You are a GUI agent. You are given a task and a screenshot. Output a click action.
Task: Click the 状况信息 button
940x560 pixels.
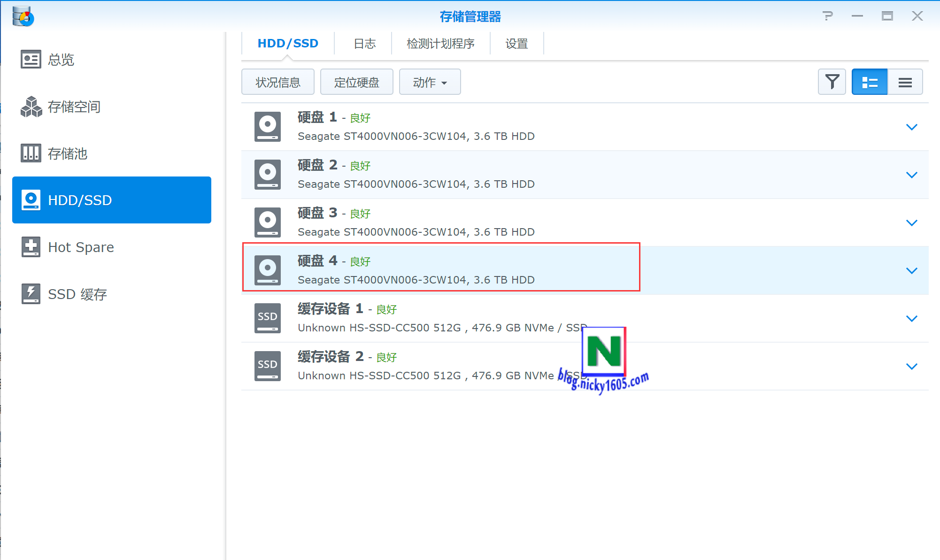[x=278, y=82]
